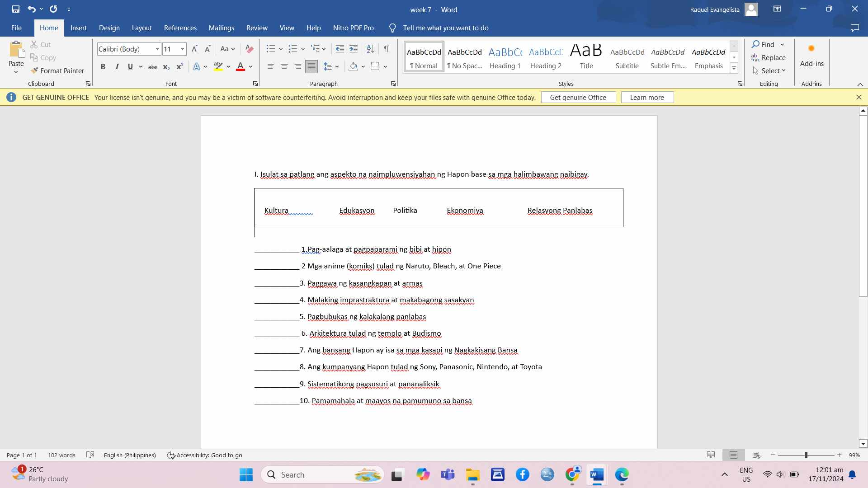Click Tell me what you want to do box
The width and height of the screenshot is (868, 488).
445,28
